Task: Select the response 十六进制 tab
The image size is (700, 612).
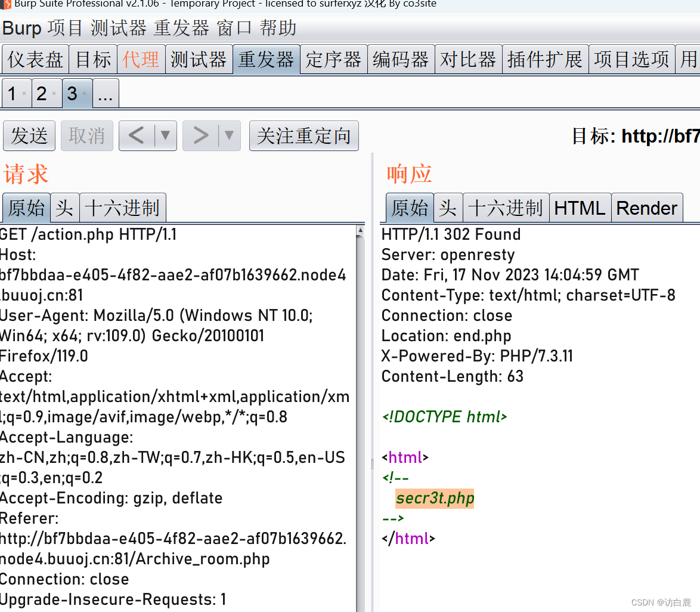Action: (x=506, y=208)
